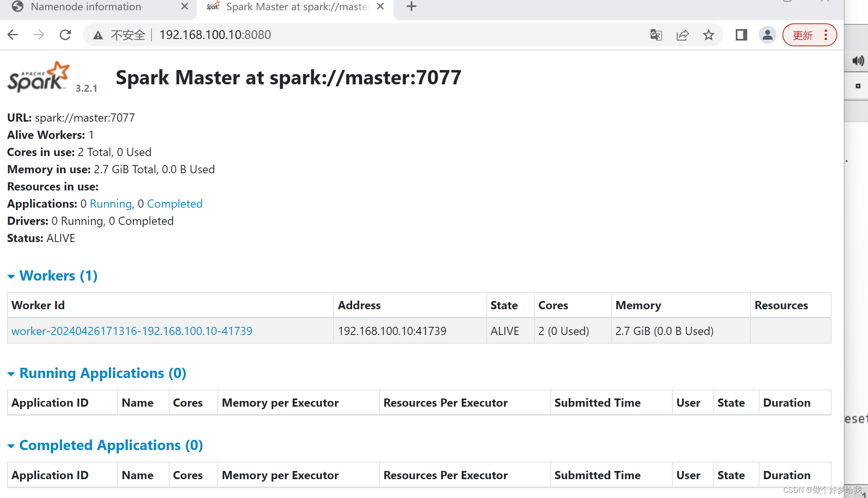Open the worker-20240426171316 link
Image resolution: width=868 pixels, height=498 pixels.
pyautogui.click(x=132, y=331)
